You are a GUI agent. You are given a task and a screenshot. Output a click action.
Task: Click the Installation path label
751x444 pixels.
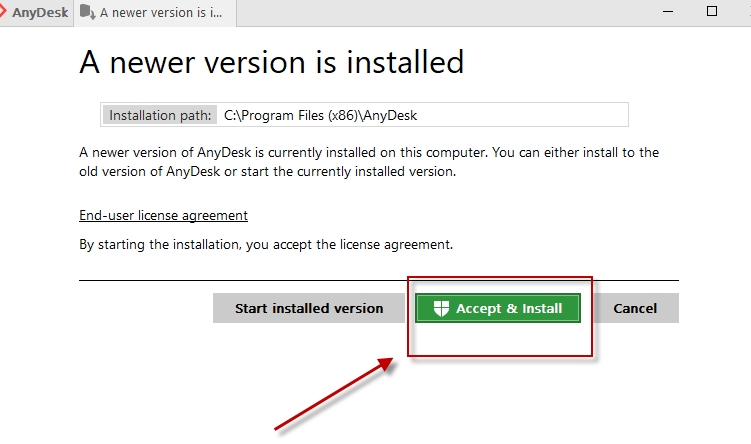pyautogui.click(x=160, y=115)
